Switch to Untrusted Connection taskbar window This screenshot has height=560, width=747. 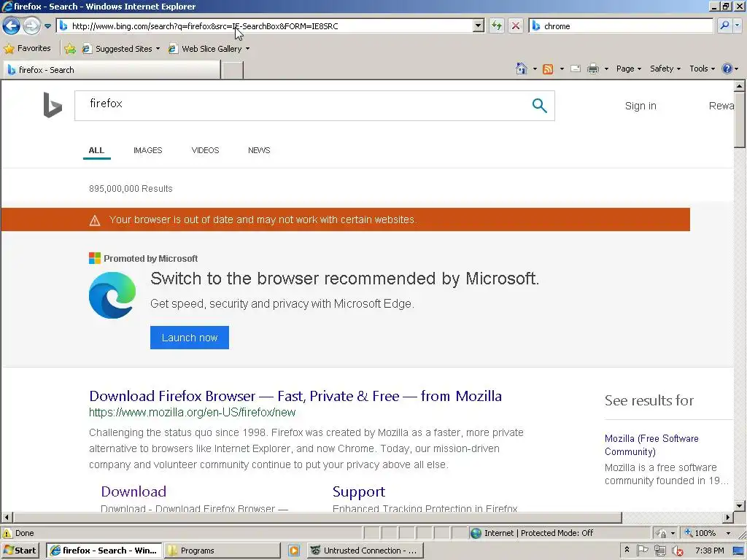[364, 551]
